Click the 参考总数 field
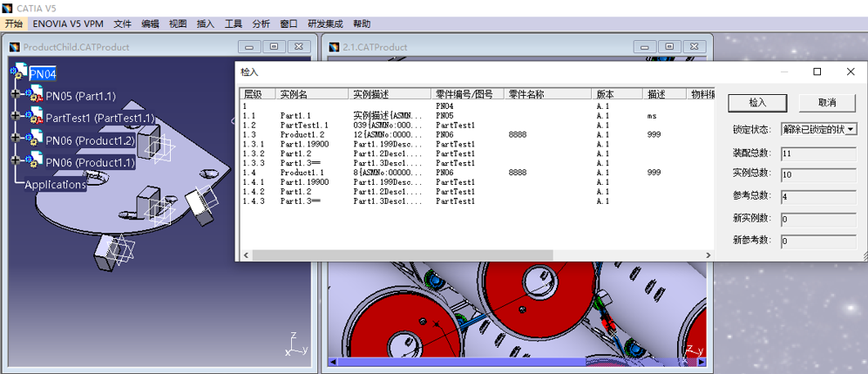This screenshot has width=868, height=374. pos(818,196)
